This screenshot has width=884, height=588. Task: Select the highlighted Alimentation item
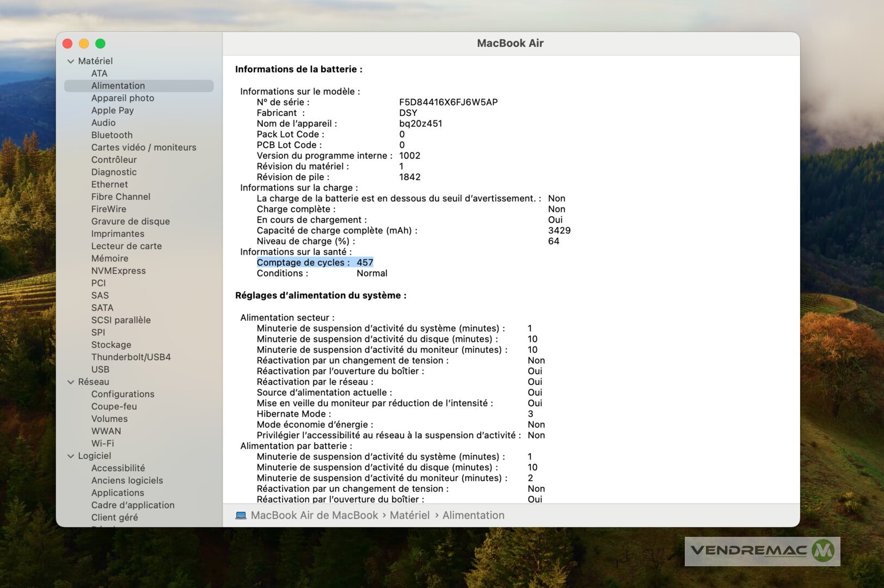118,86
